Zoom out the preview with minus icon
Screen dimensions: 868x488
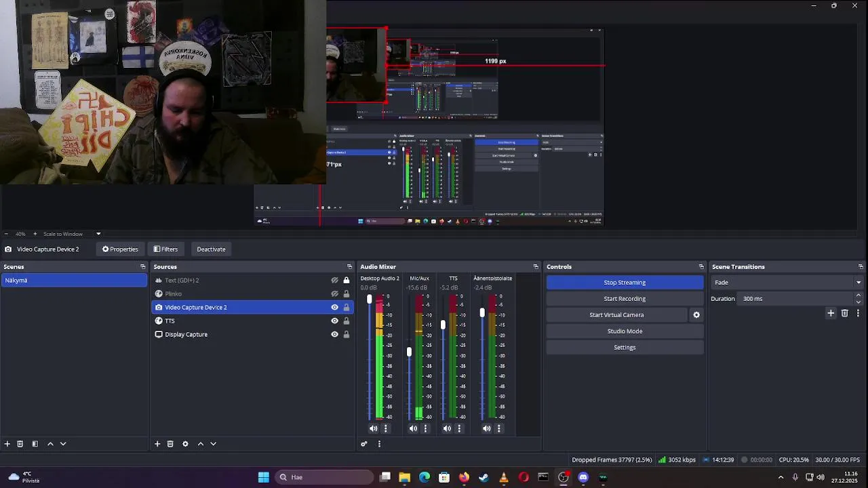[6, 234]
